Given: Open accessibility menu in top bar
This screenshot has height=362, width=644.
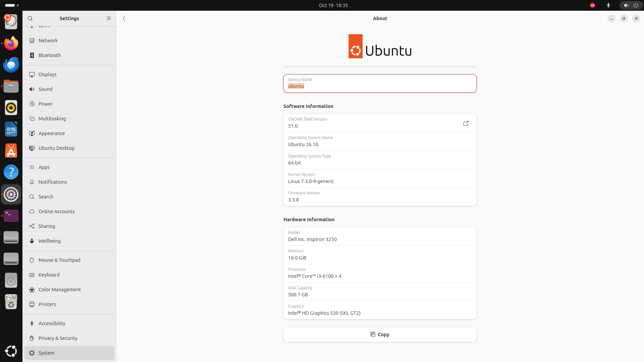Looking at the screenshot, I should click(x=608, y=5).
